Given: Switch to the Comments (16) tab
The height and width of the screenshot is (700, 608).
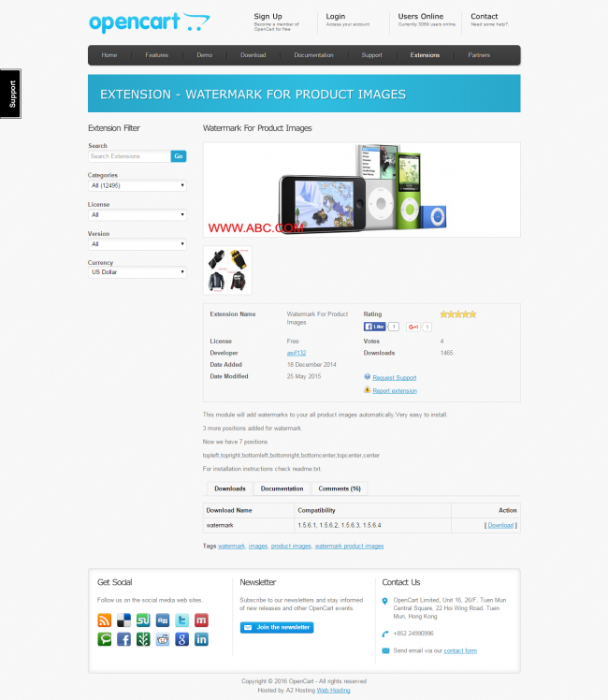Looking at the screenshot, I should coord(339,489).
